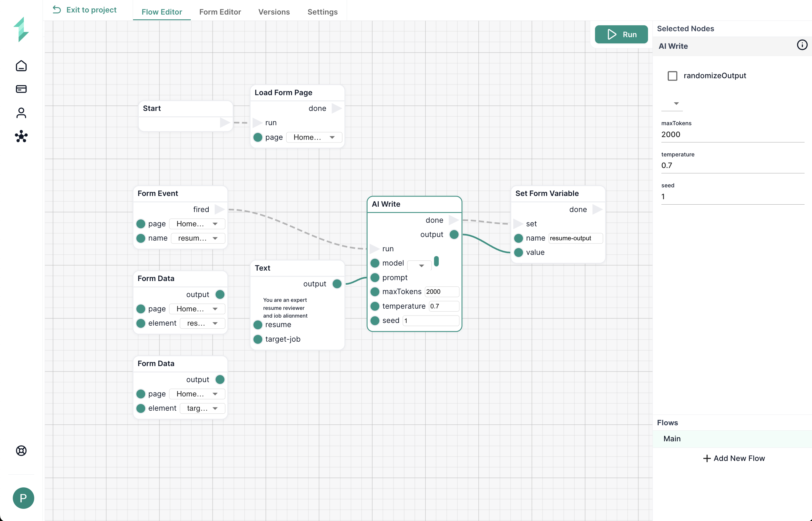Click the Text node resume port

point(258,325)
